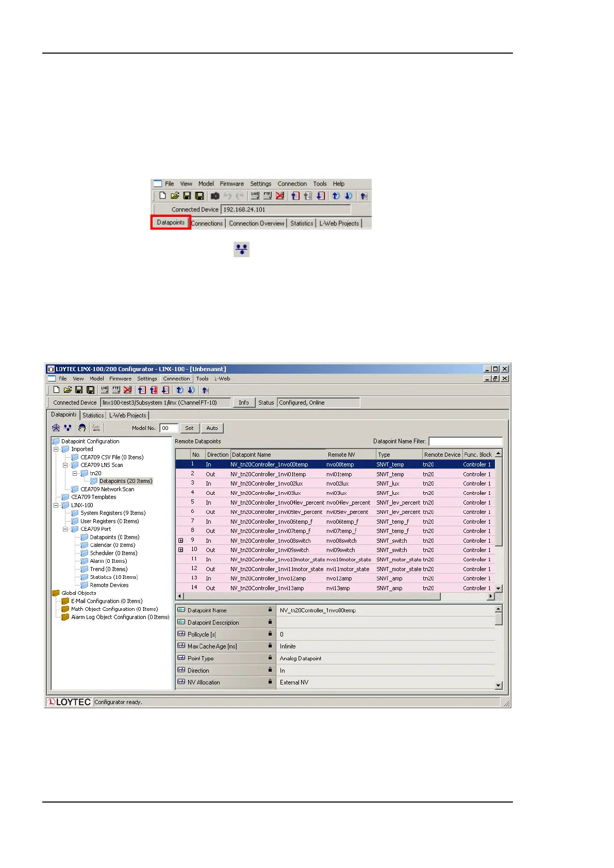Click the lock icon in the Pollcycle [s] row
Viewport: 614px width, 868px height.
pos(270,634)
